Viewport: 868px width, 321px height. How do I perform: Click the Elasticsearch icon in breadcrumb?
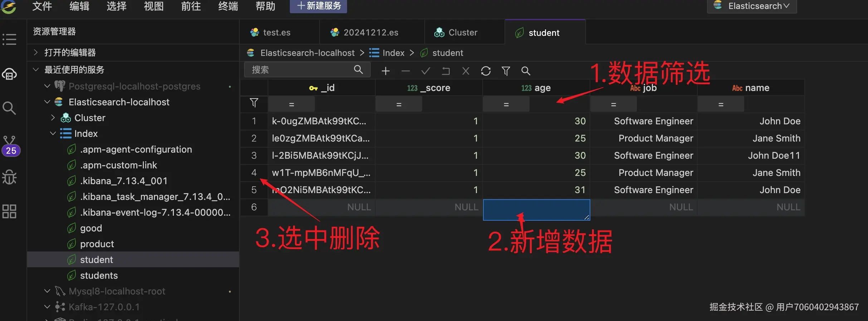click(x=250, y=53)
